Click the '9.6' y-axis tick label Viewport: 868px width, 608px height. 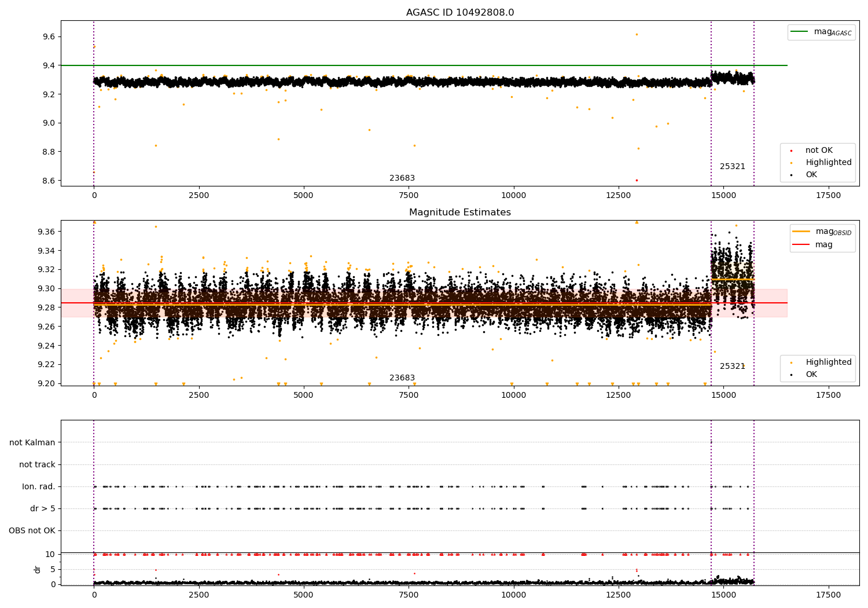tap(49, 36)
